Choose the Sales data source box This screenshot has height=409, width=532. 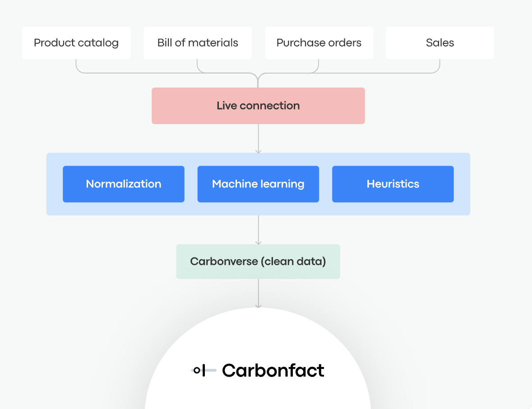(440, 43)
